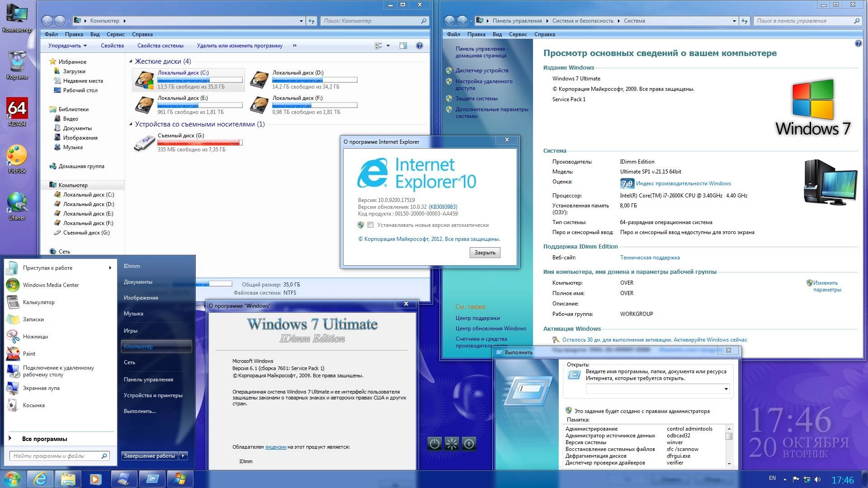Select Панель управления in Start menu
The width and height of the screenshot is (868, 488).
pos(148,380)
